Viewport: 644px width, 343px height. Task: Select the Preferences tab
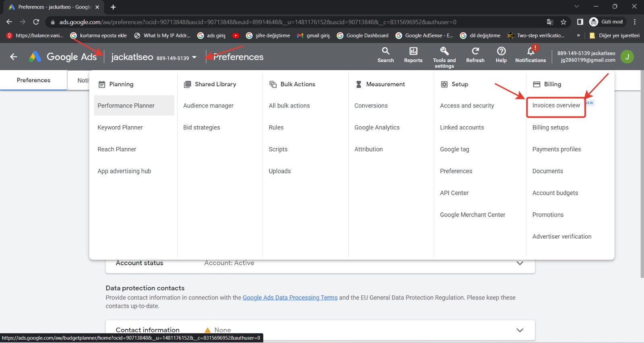(x=33, y=80)
